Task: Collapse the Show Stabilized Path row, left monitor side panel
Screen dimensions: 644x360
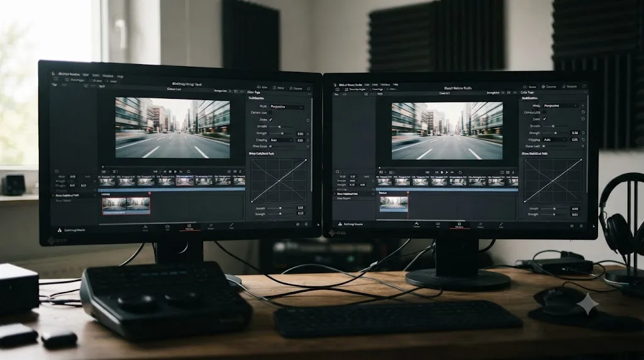Action: 53,196
